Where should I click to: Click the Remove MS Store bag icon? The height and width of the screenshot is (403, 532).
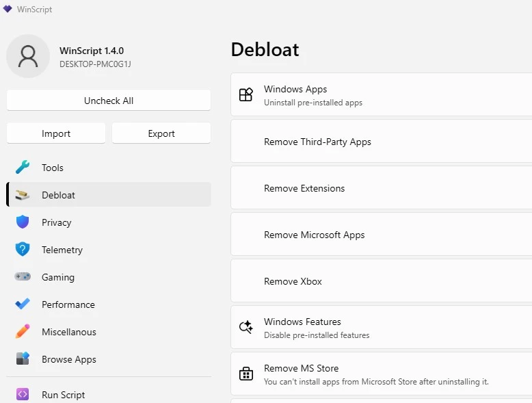245,374
